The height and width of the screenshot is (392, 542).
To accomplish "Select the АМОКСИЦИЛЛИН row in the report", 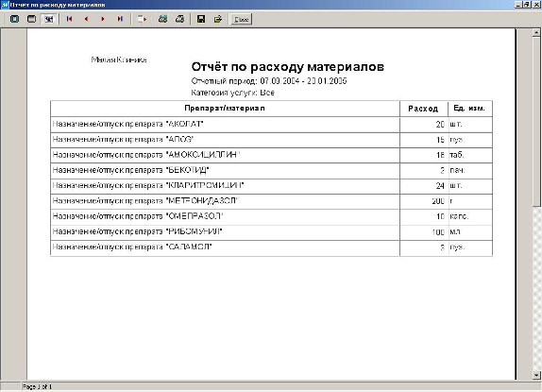I will coord(271,155).
